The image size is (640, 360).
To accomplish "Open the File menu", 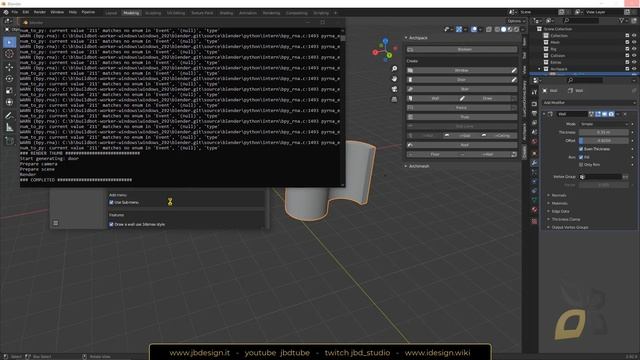I will [x=15, y=12].
